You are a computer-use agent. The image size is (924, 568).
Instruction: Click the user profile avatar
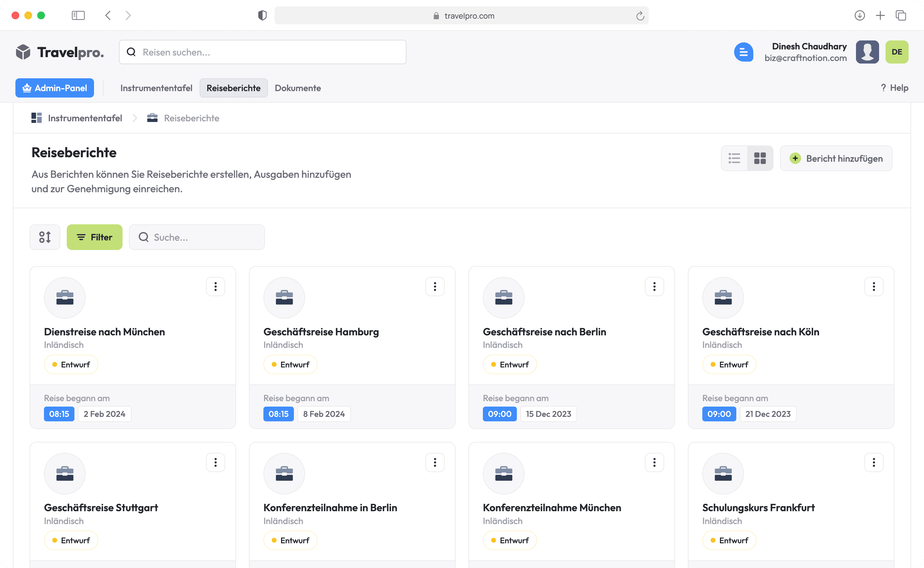(x=867, y=52)
